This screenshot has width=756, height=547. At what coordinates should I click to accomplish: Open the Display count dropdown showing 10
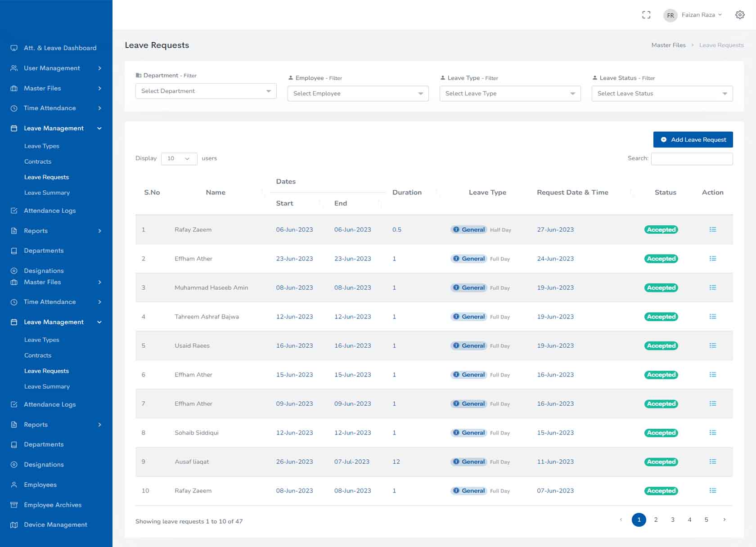coord(179,158)
